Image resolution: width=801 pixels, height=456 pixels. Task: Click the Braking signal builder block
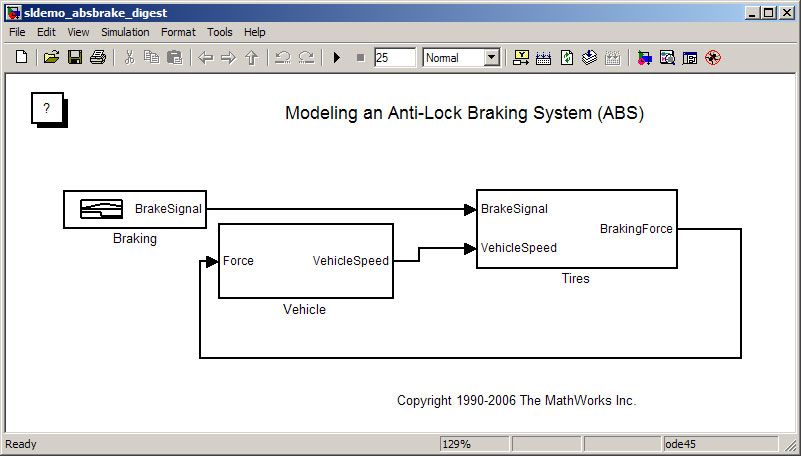[x=134, y=209]
